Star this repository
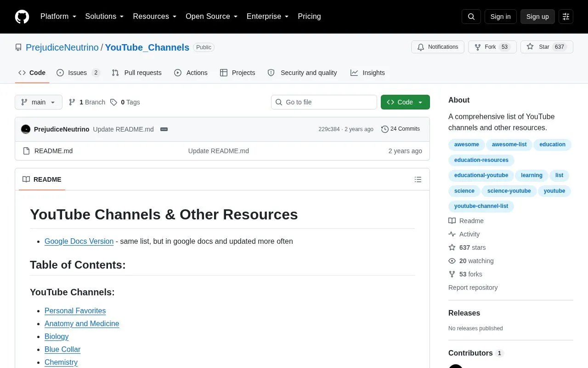The width and height of the screenshot is (588, 368). [x=547, y=47]
